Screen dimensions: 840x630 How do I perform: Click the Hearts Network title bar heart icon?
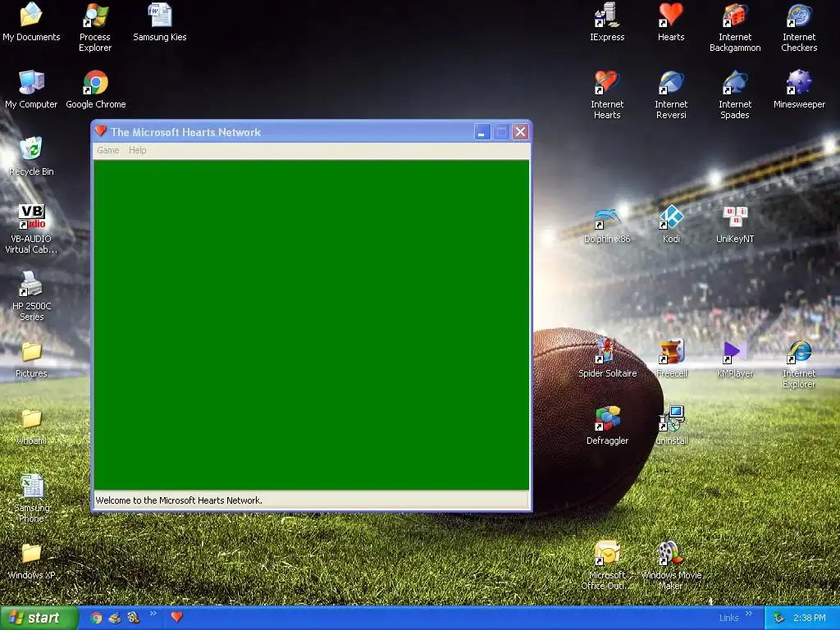click(100, 130)
